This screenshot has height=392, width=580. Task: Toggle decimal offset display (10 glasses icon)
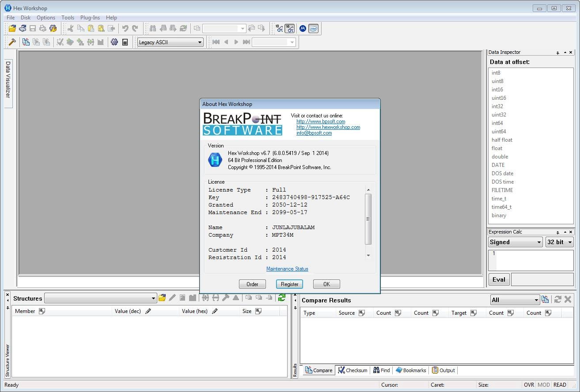279,28
